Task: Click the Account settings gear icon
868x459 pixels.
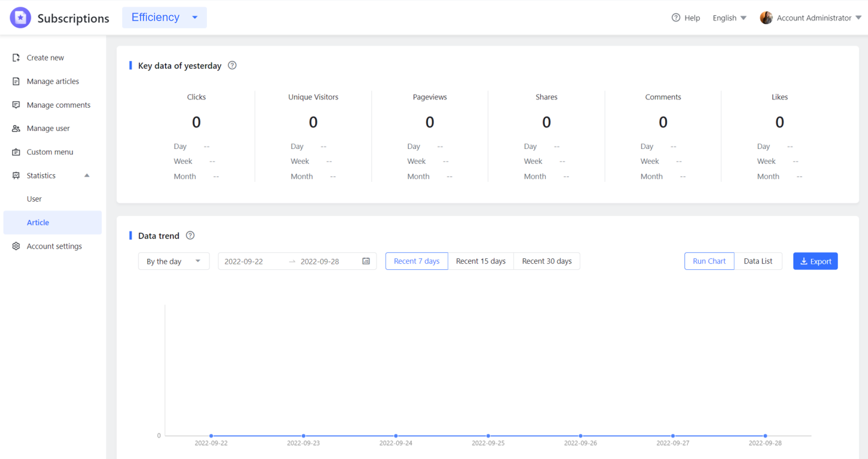Action: tap(15, 246)
